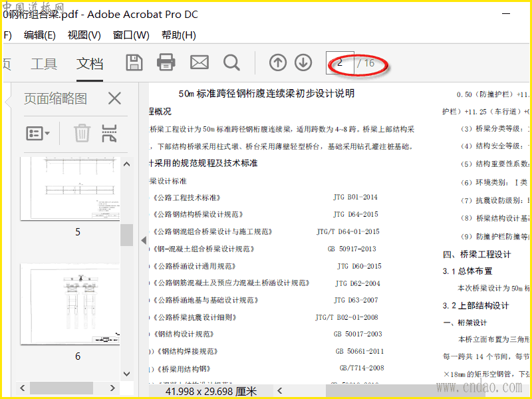Click document horizontal scroll left arrow
532x399 pixels.
(x=280, y=390)
